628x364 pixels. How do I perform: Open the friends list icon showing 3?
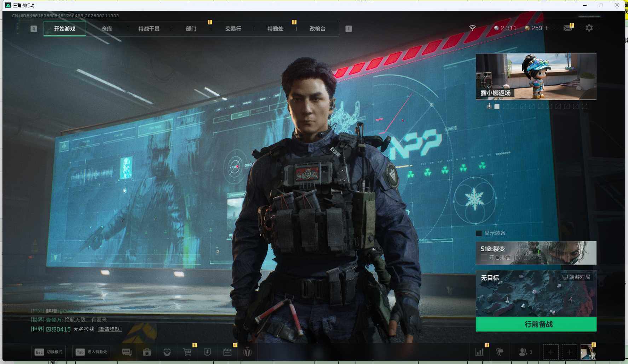pyautogui.click(x=525, y=352)
